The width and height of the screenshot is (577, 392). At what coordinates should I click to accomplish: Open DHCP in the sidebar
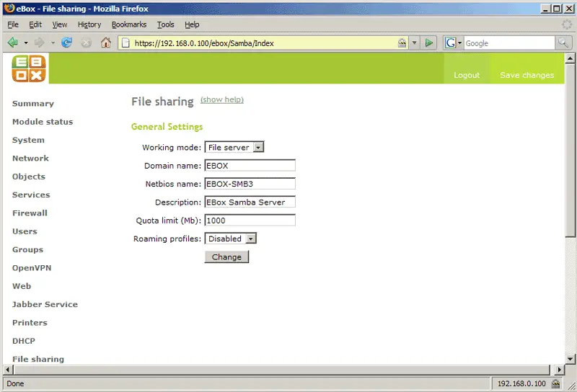pos(24,341)
